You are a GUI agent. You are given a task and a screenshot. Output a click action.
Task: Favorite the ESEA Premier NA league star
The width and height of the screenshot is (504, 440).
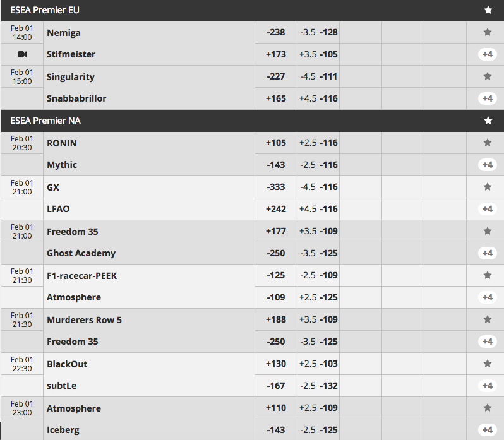click(x=488, y=121)
